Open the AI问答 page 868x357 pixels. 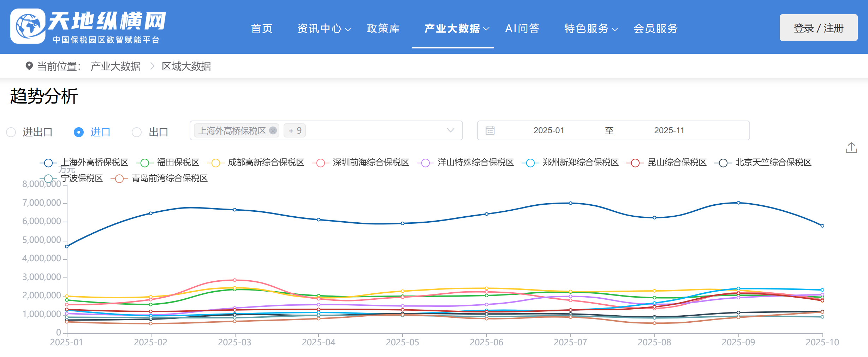tap(522, 28)
